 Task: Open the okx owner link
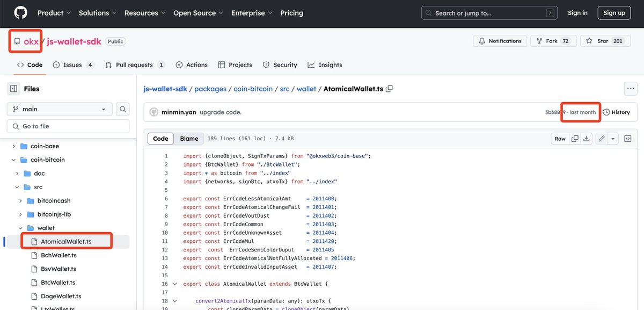pos(31,41)
